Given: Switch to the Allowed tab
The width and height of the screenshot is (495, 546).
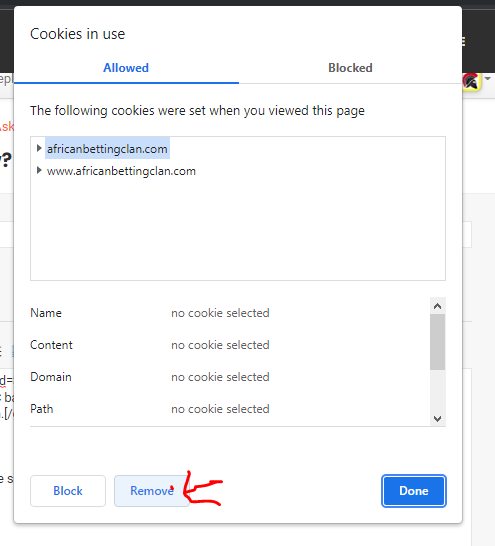Looking at the screenshot, I should [x=126, y=68].
